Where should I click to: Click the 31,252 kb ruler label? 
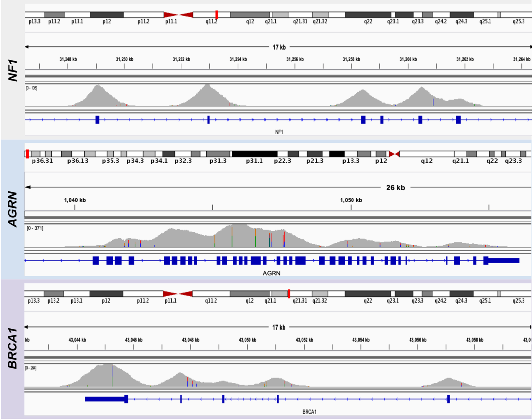(181, 59)
